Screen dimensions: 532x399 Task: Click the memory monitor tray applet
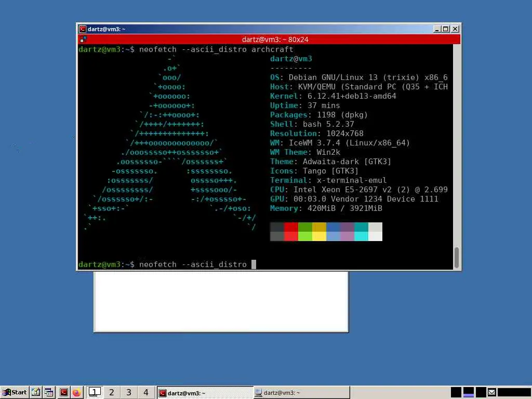481,392
